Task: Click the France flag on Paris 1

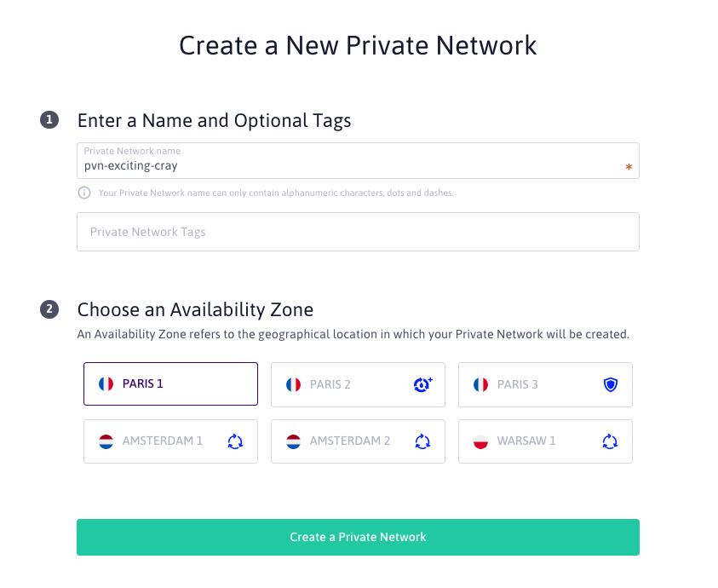Action: click(x=106, y=384)
